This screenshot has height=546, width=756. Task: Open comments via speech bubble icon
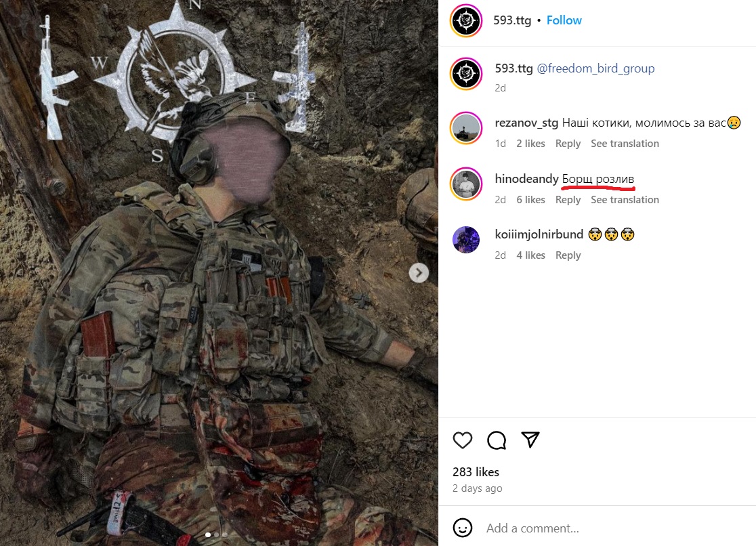(496, 440)
